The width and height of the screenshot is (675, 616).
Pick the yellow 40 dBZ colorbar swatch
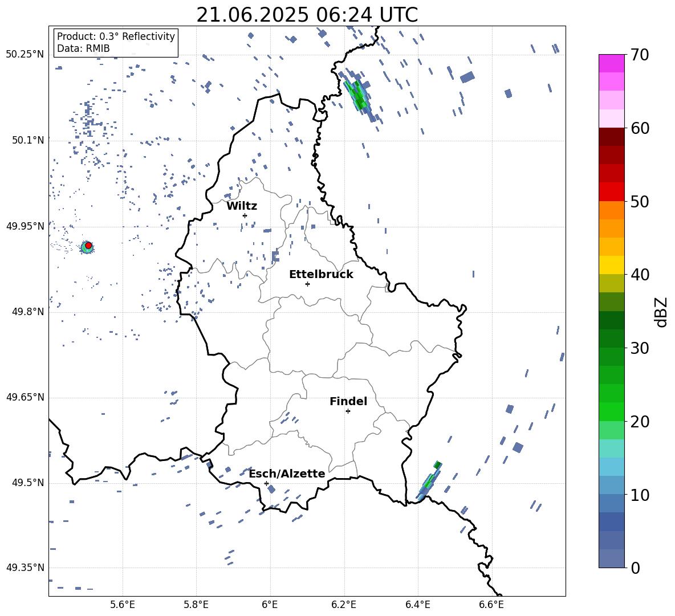coord(612,265)
